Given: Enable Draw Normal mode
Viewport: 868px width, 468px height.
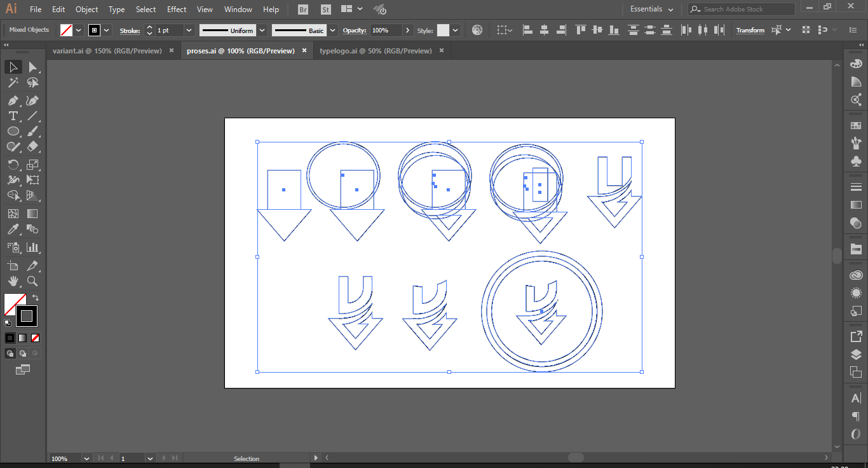Looking at the screenshot, I should click(x=10, y=354).
